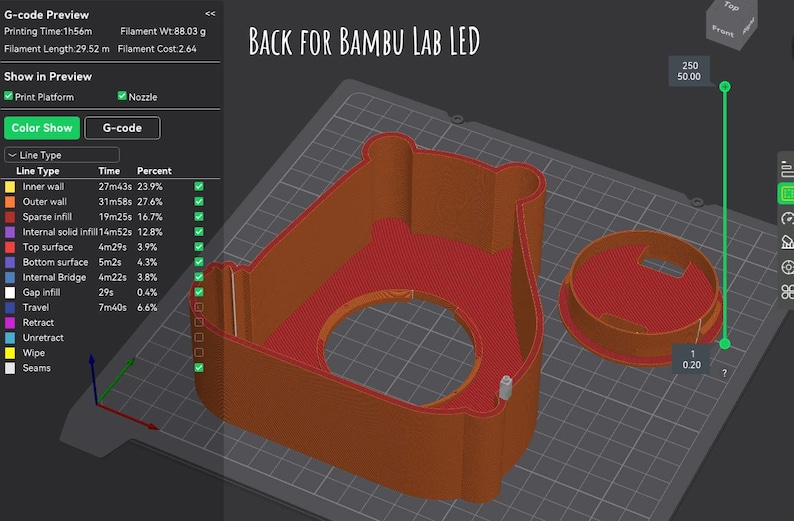Click the bottom layer label 1 0.20
794x521 pixels.
(x=692, y=359)
